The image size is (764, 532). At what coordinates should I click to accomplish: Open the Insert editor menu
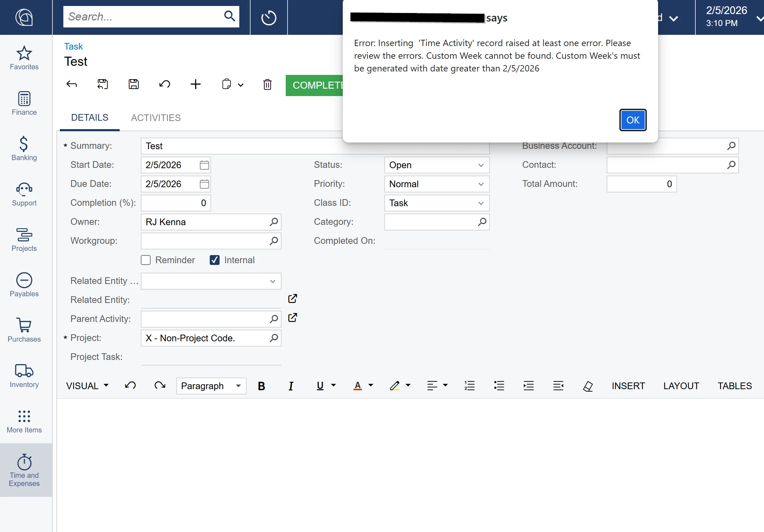[x=628, y=386]
